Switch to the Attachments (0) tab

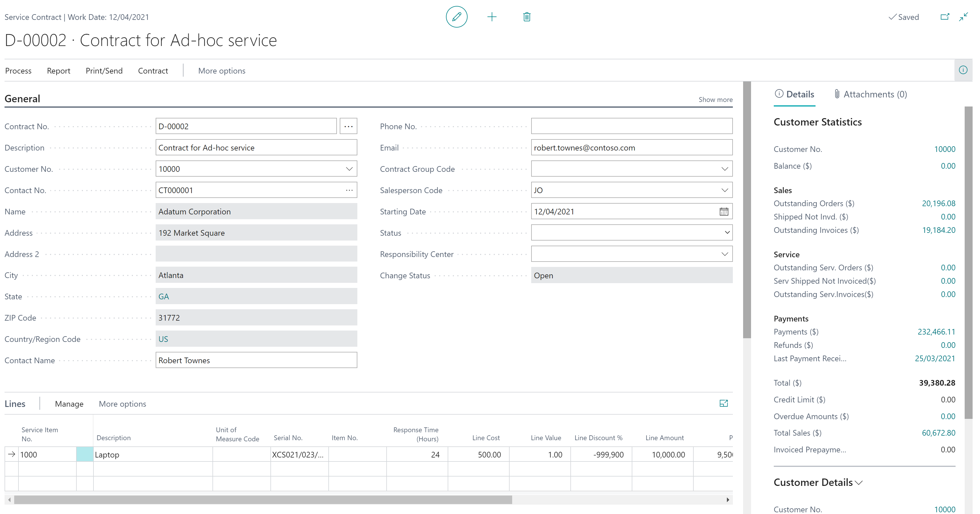871,94
